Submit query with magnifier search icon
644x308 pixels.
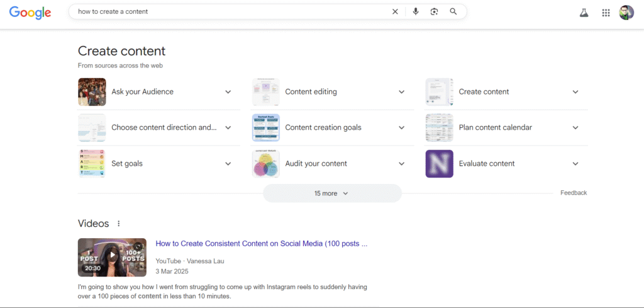(x=453, y=11)
